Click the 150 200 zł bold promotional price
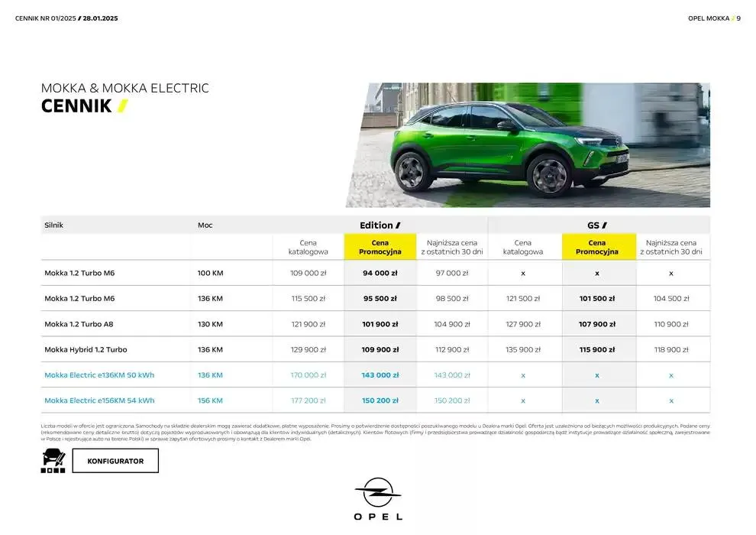 [x=380, y=400]
